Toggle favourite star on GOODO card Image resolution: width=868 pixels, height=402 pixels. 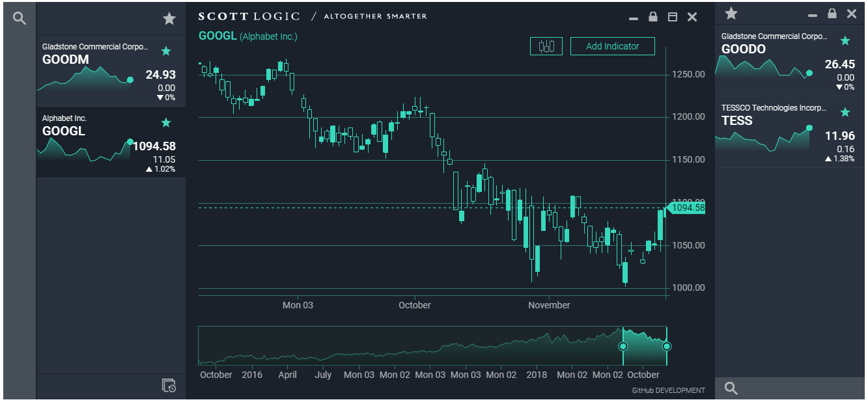point(845,41)
